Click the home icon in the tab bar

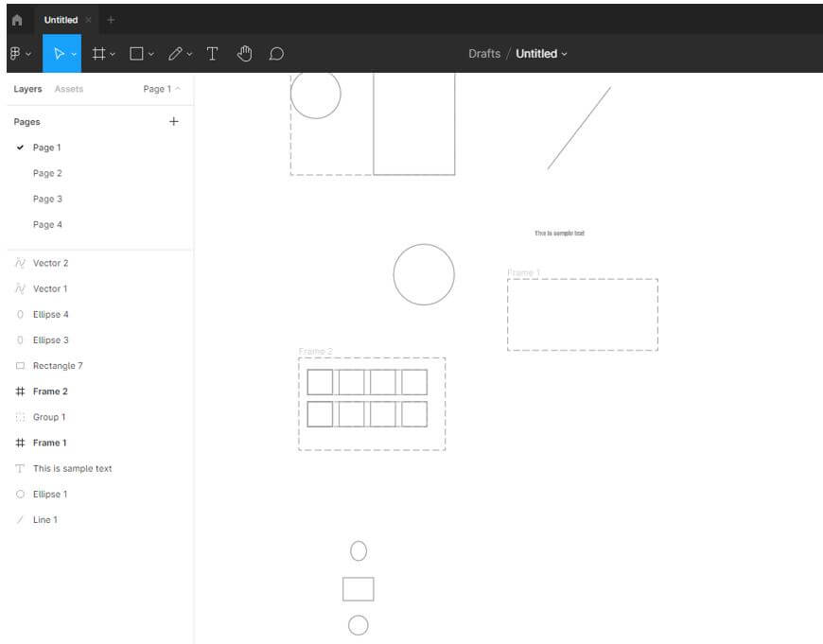coord(17,20)
